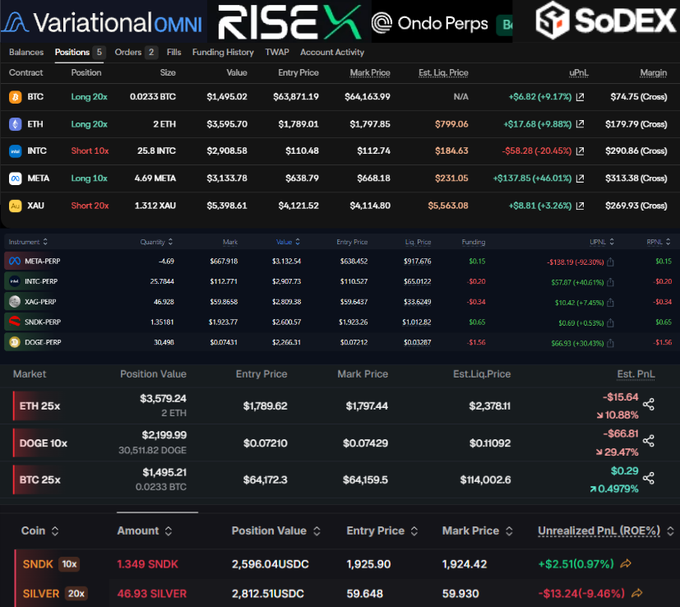The image size is (680, 607).
Task: Open share link icon next to INTC uPnL
Action: 580,151
